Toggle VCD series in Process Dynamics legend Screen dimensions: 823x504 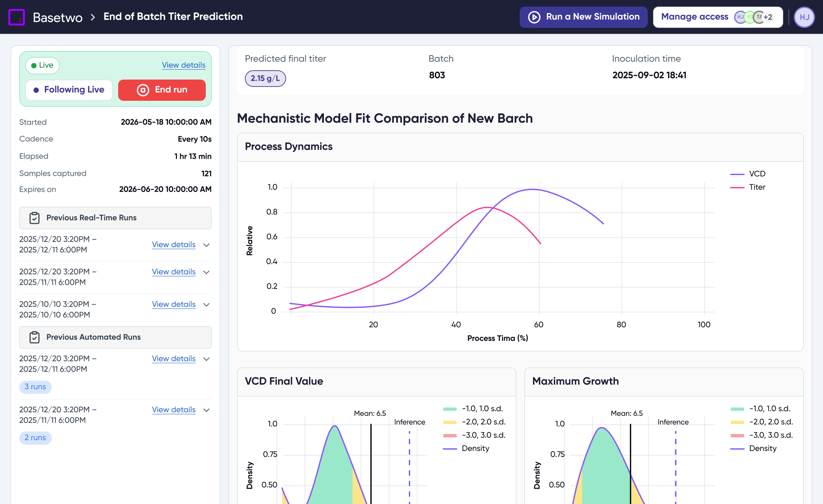click(748, 174)
